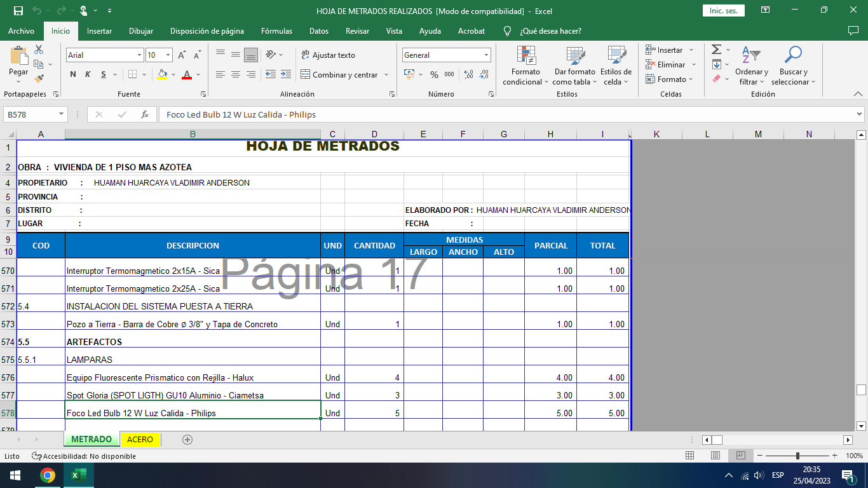Open Estilos de celda gallery
This screenshot has width=868, height=488.
(x=616, y=65)
